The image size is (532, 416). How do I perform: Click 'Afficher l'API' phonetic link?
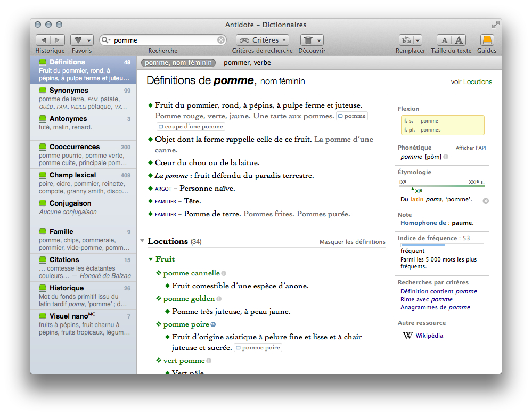click(x=471, y=148)
